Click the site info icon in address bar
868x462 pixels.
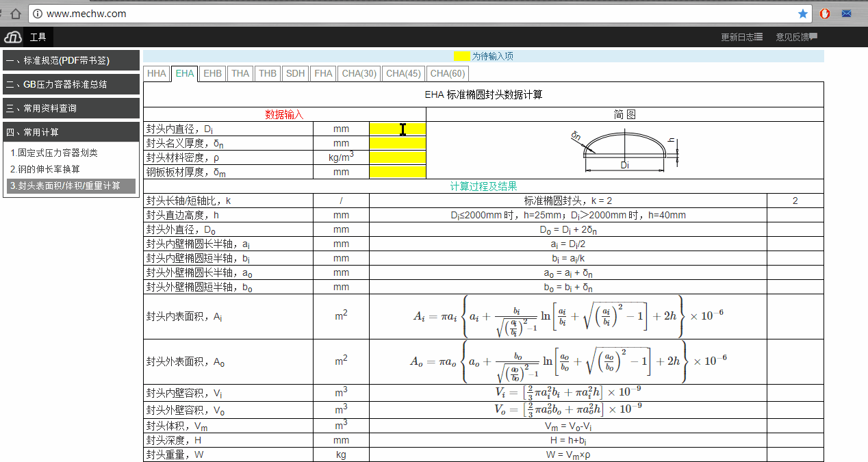(x=38, y=14)
